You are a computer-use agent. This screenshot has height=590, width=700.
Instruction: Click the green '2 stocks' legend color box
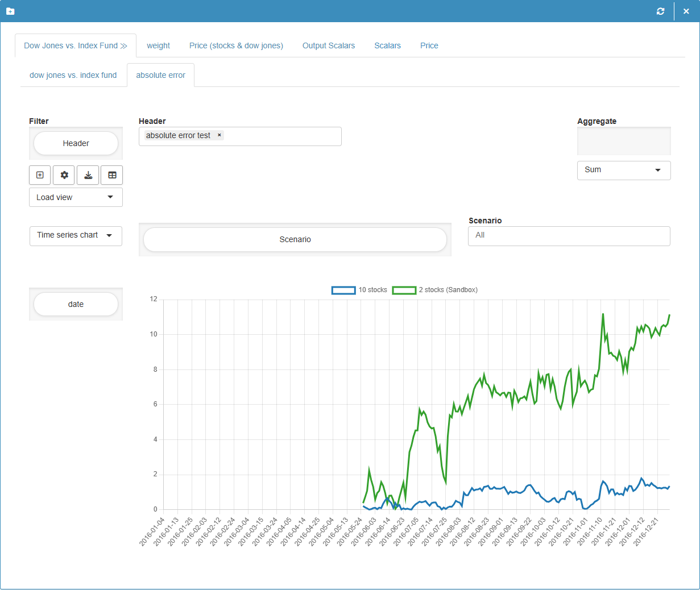pos(404,290)
